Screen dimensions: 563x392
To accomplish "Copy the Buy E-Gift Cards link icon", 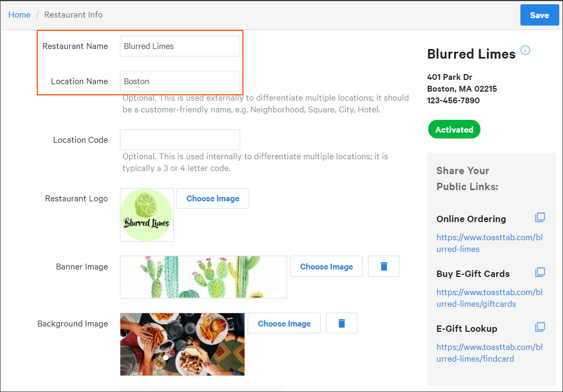I will [x=540, y=273].
